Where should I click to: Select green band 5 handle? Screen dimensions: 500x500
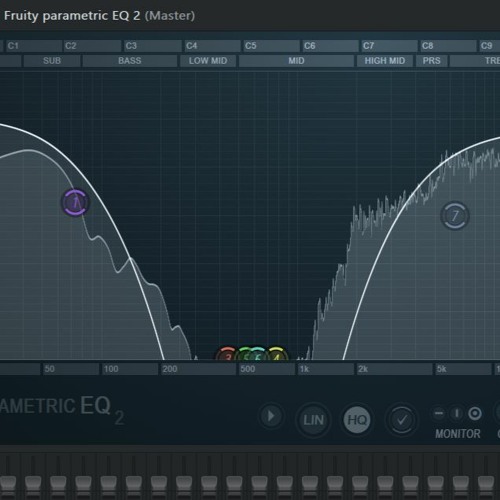(246, 355)
